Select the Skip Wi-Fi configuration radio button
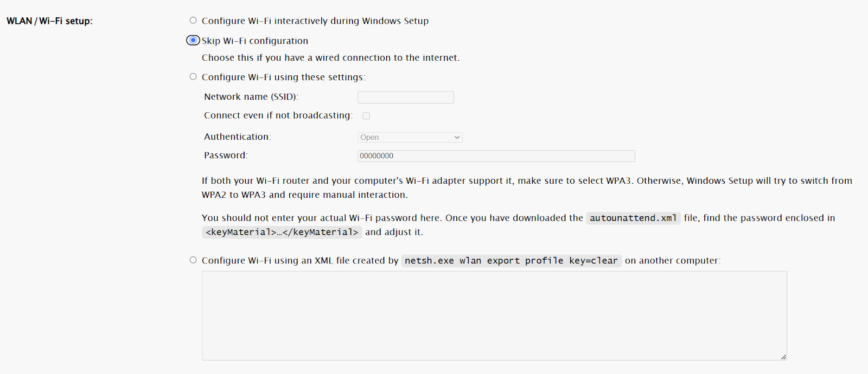This screenshot has width=868, height=374. 193,41
